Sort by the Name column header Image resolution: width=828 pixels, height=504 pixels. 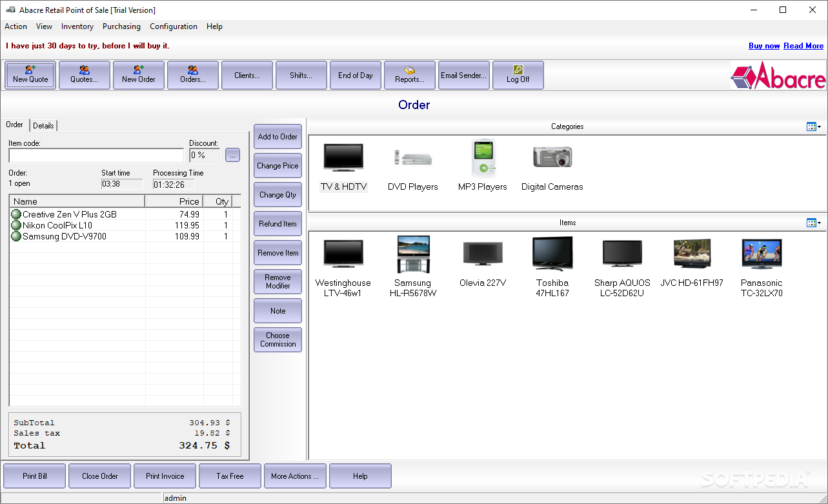pyautogui.click(x=77, y=201)
